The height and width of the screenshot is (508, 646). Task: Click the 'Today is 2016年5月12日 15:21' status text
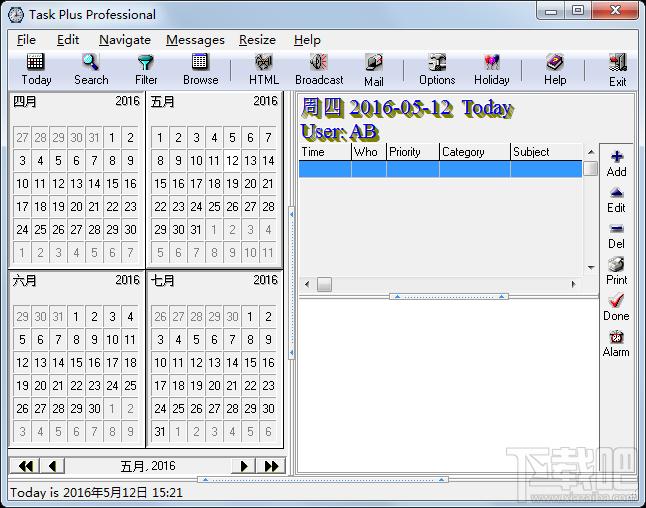(x=96, y=493)
